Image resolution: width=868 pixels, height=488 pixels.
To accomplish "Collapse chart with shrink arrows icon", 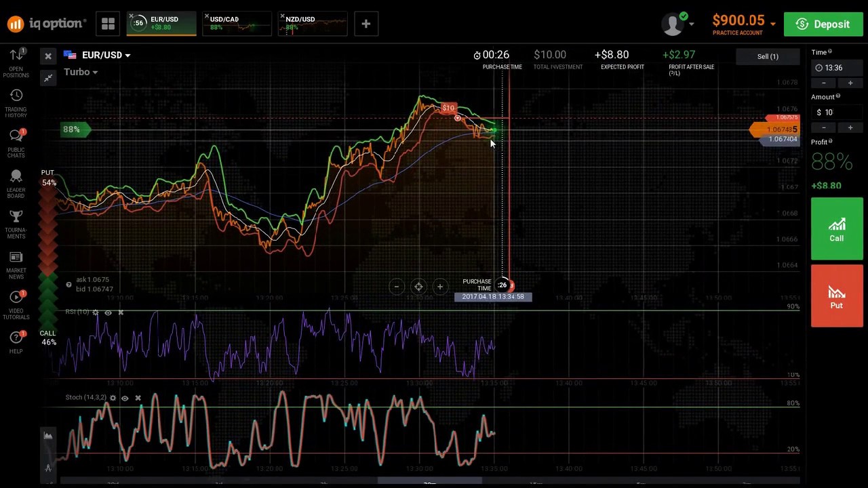I will click(x=48, y=79).
